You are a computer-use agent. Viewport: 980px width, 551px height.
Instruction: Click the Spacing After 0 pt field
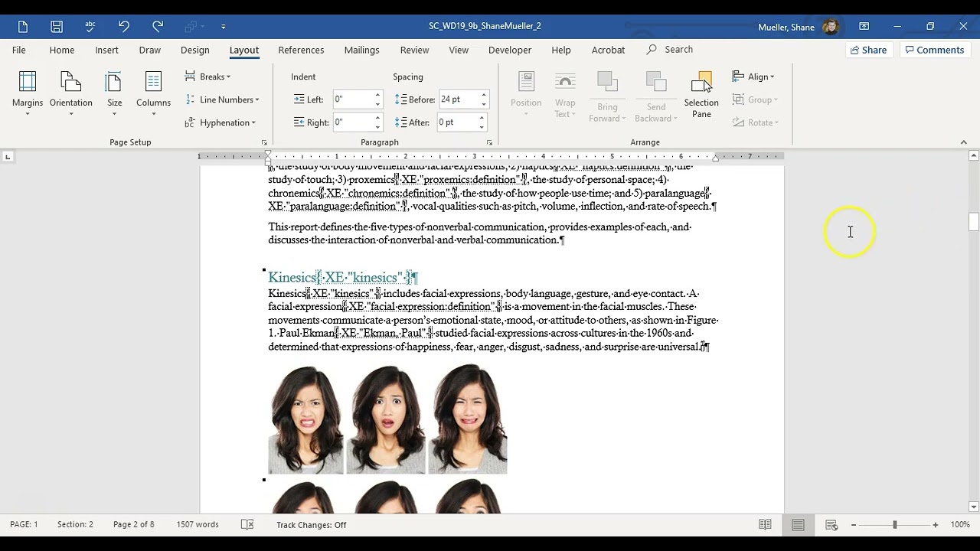point(456,122)
